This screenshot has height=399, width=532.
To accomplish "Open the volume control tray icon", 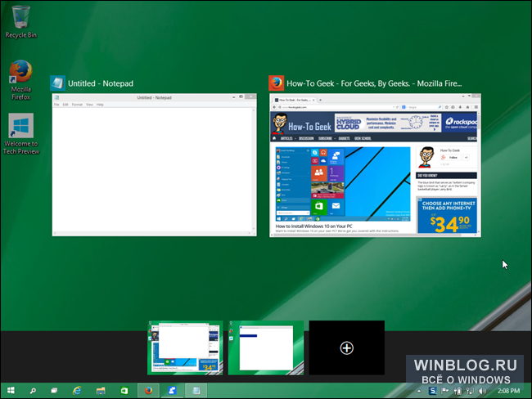I will pyautogui.click(x=482, y=391).
